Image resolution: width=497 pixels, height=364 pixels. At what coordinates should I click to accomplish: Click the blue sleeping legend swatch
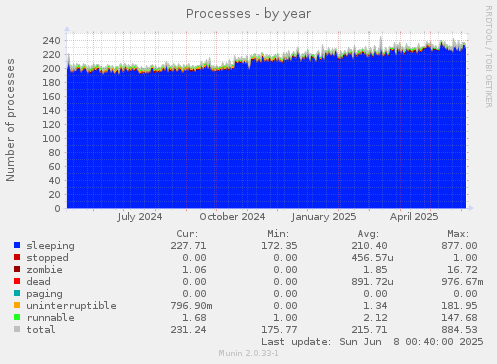pyautogui.click(x=17, y=245)
